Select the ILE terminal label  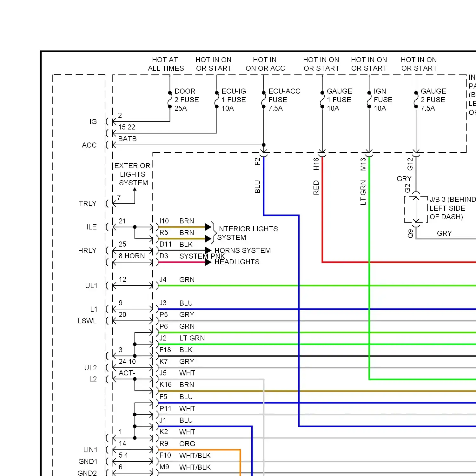91,227
